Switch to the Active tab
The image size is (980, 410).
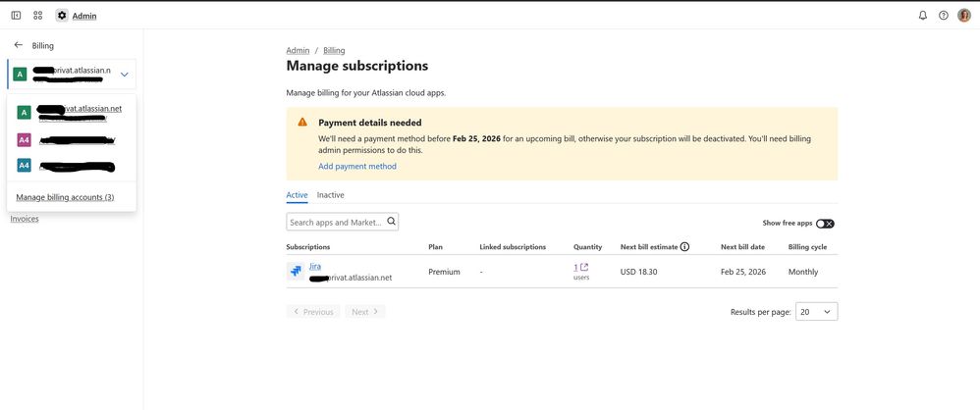297,195
